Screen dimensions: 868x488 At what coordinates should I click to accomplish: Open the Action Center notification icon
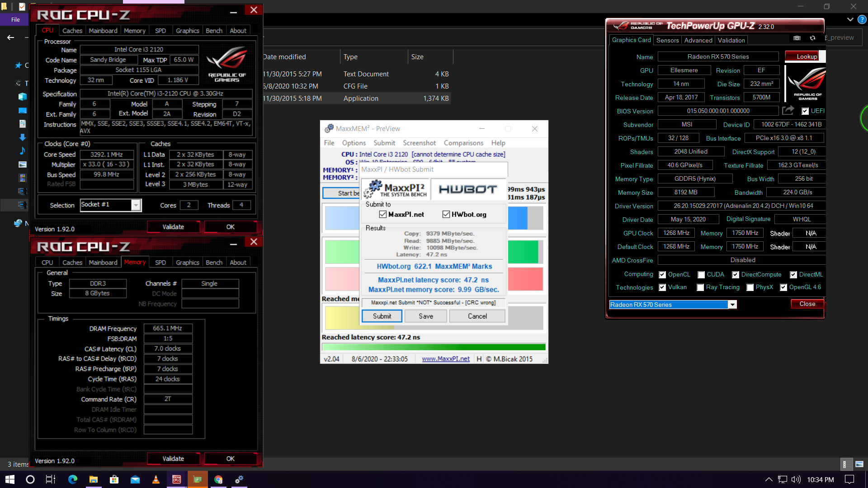(849, 479)
